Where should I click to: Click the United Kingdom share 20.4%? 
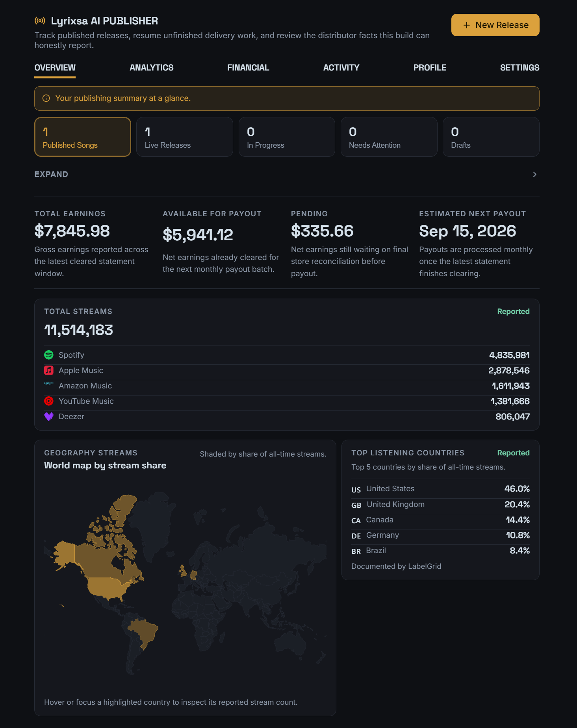pos(517,505)
